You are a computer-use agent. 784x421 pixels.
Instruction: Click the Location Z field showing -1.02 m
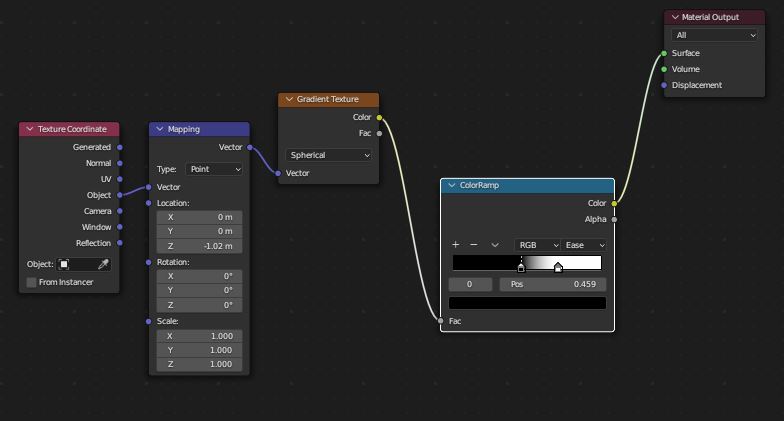(199, 246)
